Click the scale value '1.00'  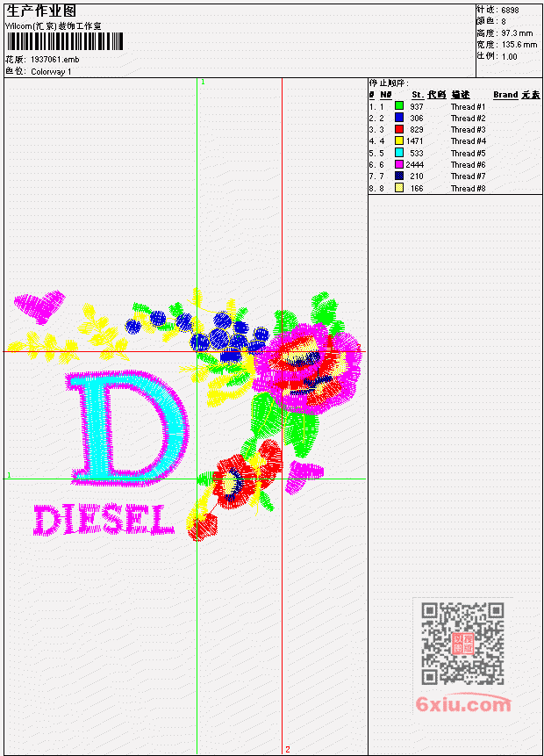(509, 56)
